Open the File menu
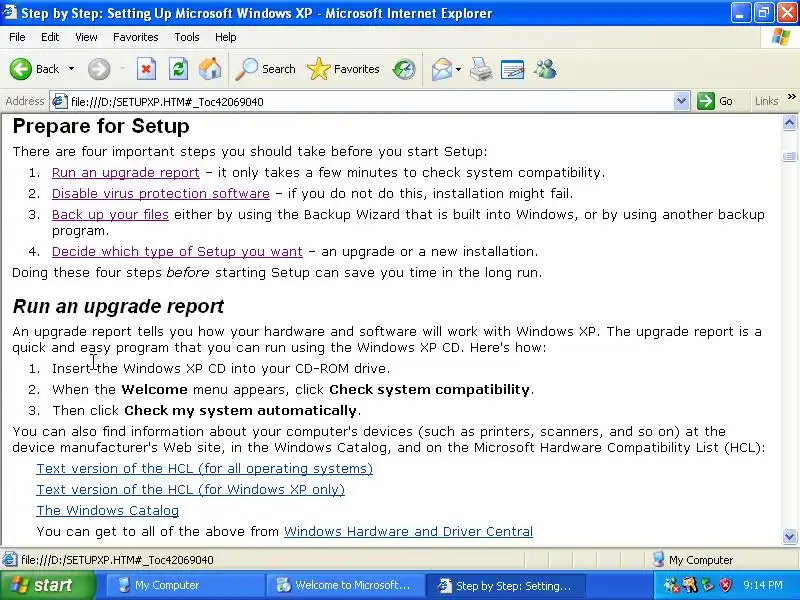Image resolution: width=800 pixels, height=600 pixels. coord(17,37)
